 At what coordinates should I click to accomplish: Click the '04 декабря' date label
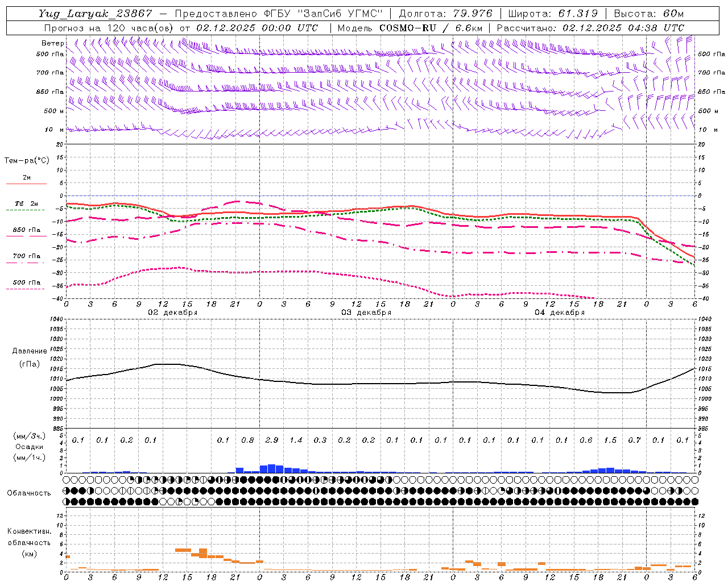coord(560,313)
